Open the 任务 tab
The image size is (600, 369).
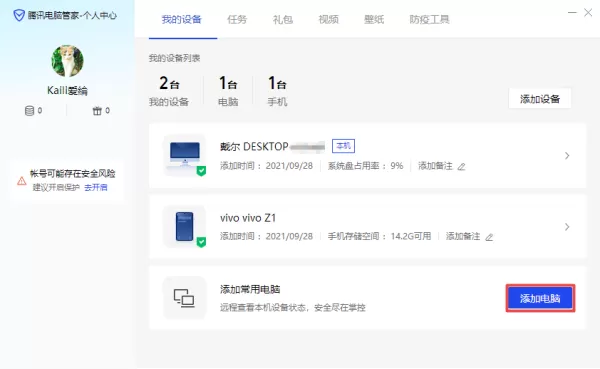point(237,20)
